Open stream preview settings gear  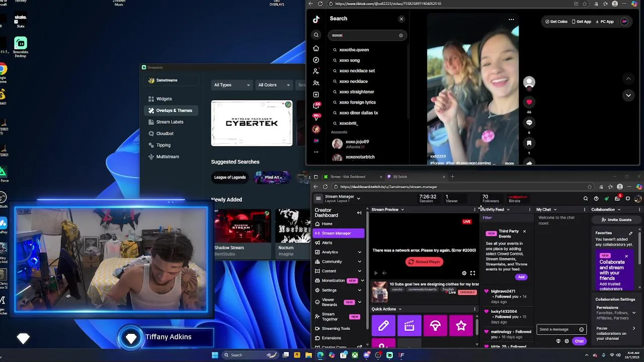pyautogui.click(x=464, y=273)
